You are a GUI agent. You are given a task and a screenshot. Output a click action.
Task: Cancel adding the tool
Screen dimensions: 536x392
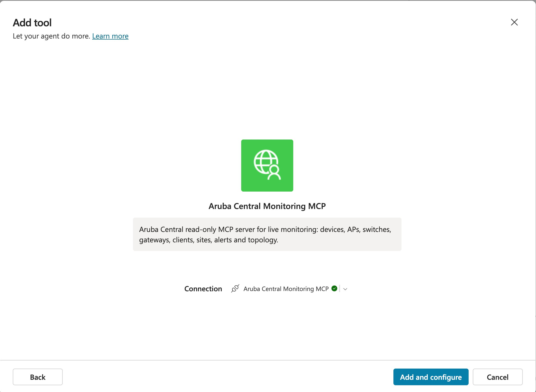point(497,377)
